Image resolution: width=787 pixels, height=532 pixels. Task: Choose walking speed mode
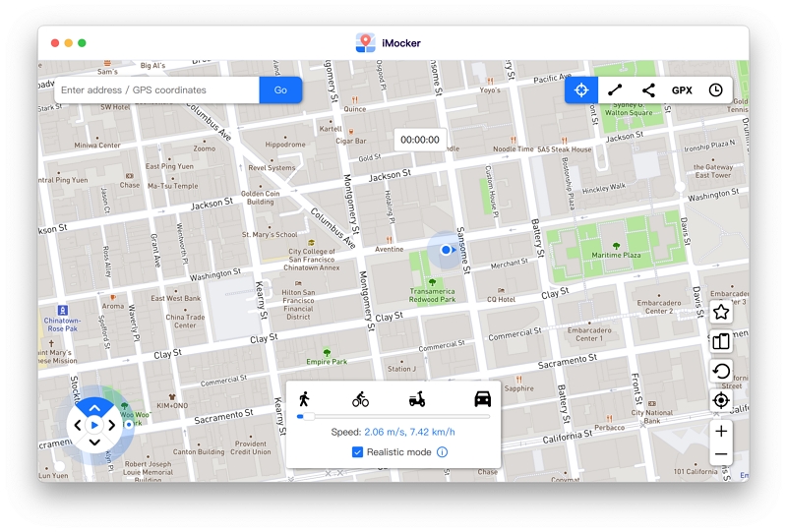(x=304, y=399)
